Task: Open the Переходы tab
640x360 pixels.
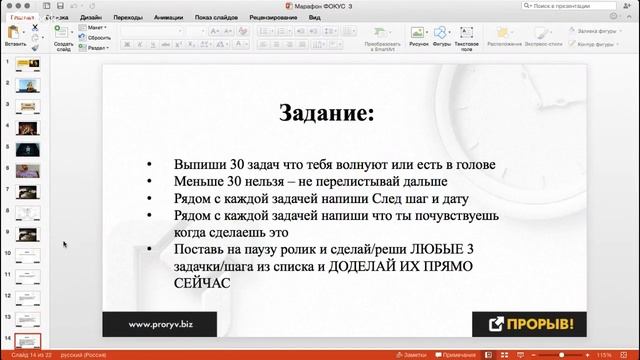Action: pos(128,18)
